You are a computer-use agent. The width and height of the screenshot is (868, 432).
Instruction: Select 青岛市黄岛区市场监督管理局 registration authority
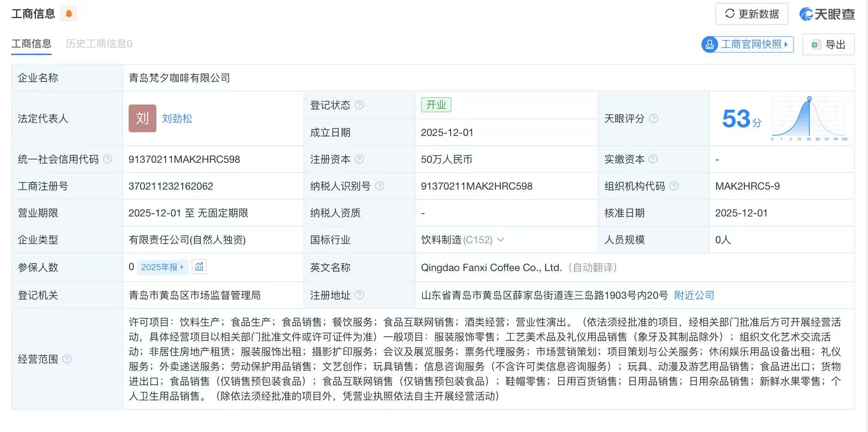click(194, 295)
